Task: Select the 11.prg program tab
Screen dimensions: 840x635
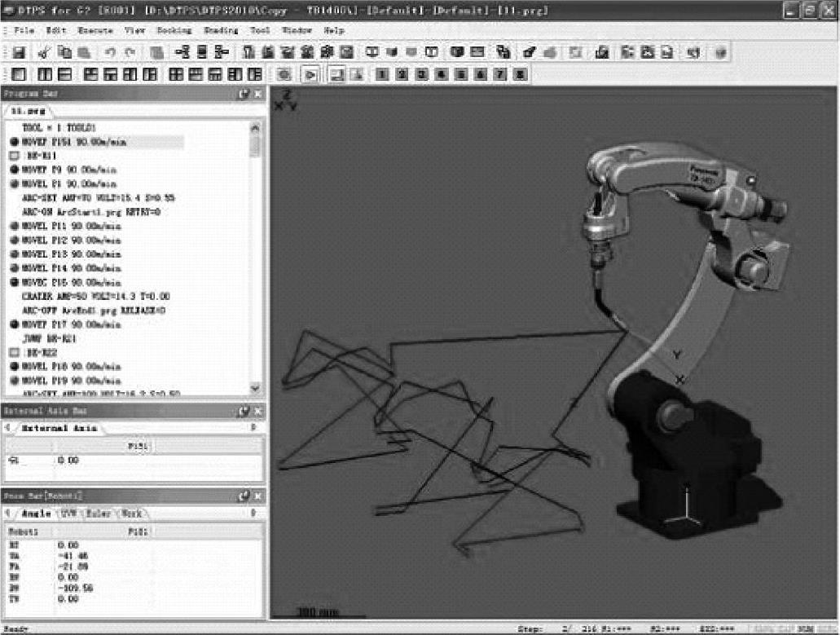Action: click(x=28, y=111)
